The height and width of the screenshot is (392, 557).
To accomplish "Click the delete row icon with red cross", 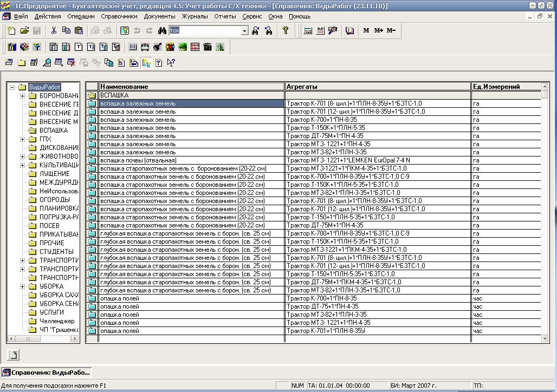I will tap(71, 63).
